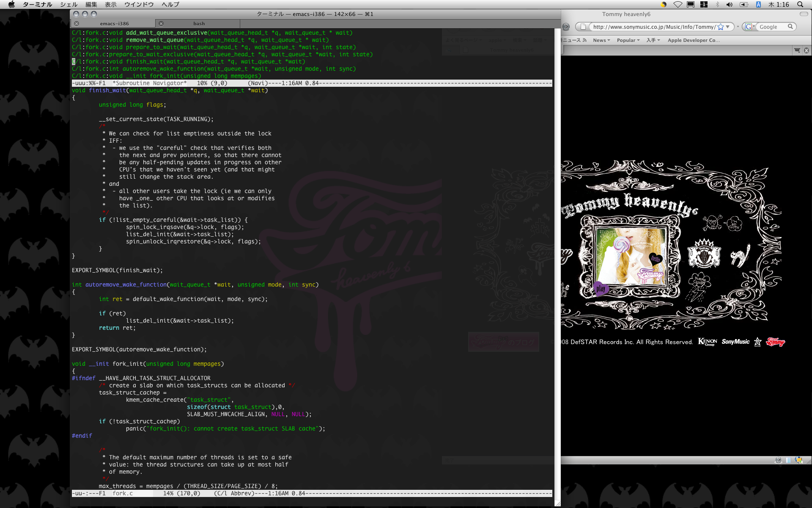This screenshot has height=508, width=812.
Task: Open the tab list dropdown in tab bar
Action: (797, 50)
